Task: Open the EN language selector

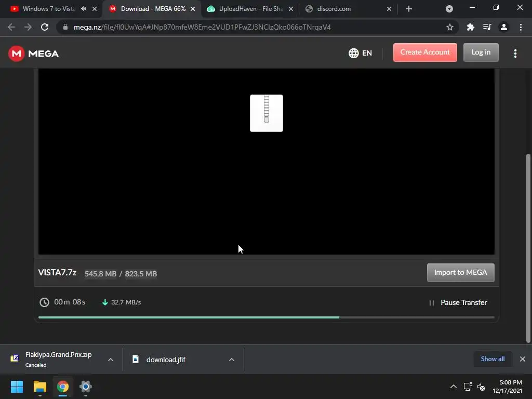Action: 361,54
